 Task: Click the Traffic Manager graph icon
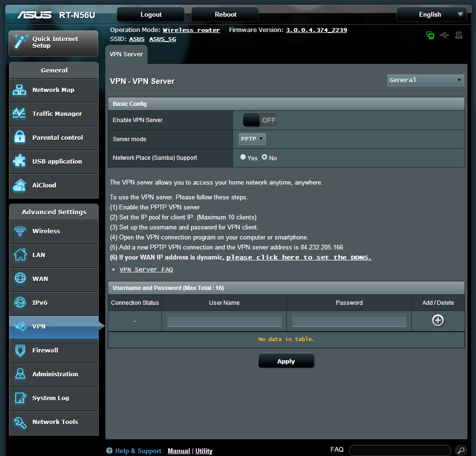coord(19,114)
